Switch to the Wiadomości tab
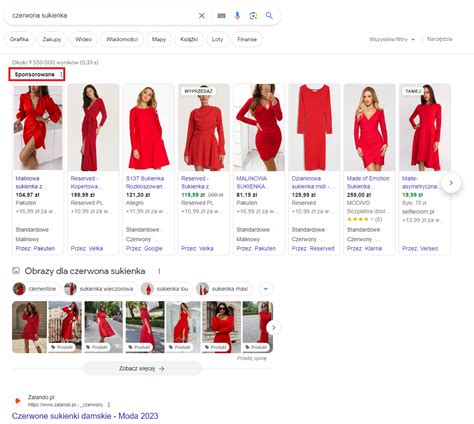This screenshot has width=474, height=424. 122,39
